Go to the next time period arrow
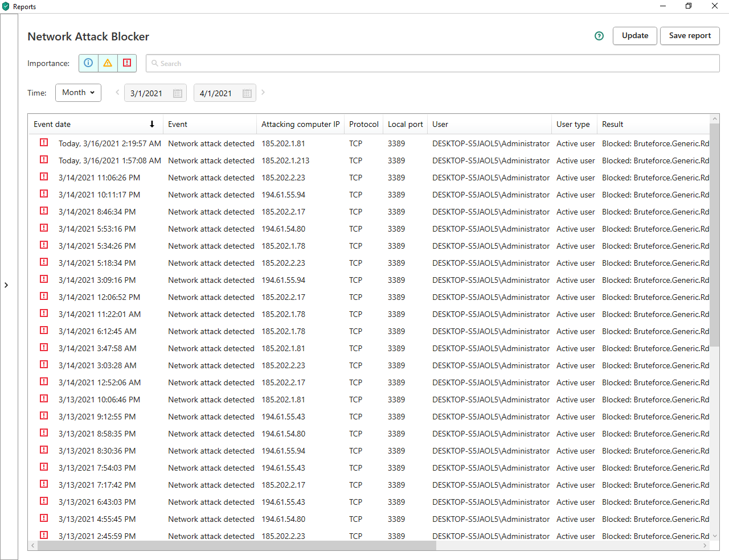Image resolution: width=729 pixels, height=560 pixels. pyautogui.click(x=263, y=92)
